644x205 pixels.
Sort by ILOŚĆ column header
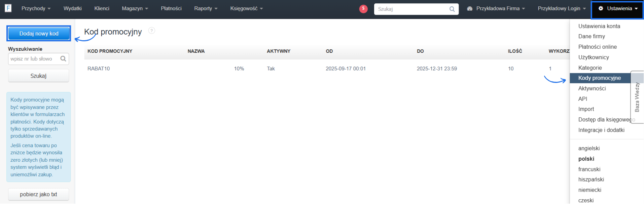(515, 51)
